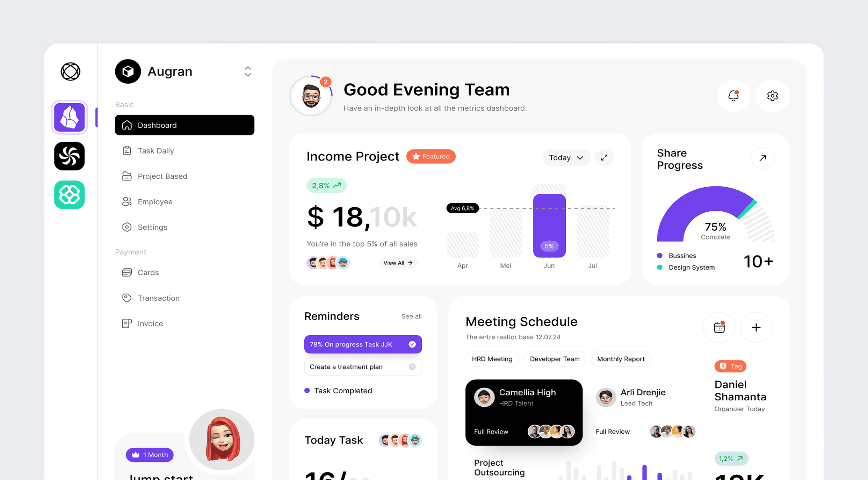The height and width of the screenshot is (480, 868).
Task: Open settings via the header gear icon
Action: (x=772, y=96)
